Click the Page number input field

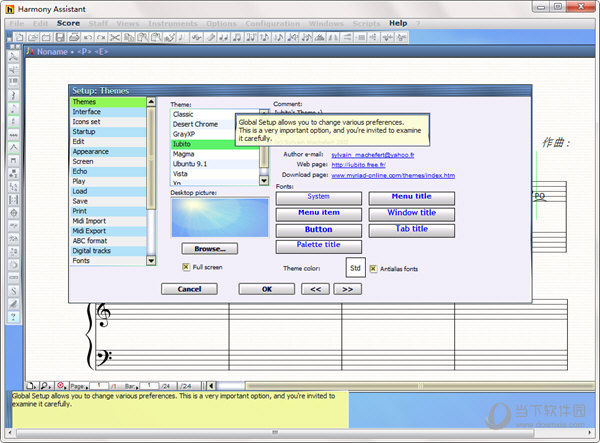click(x=99, y=386)
